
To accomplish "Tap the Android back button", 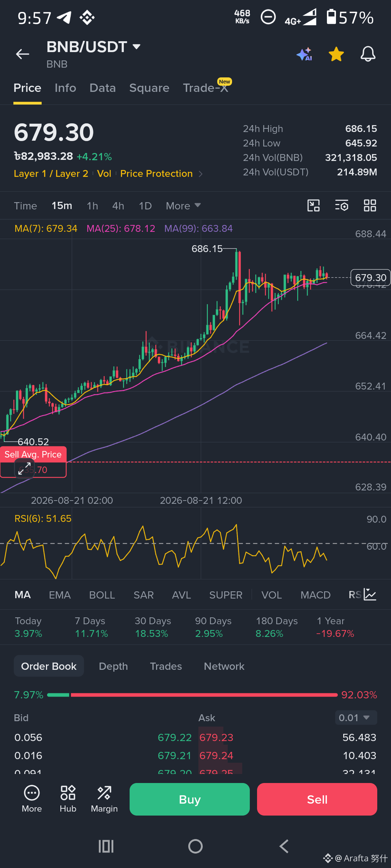I will point(284,846).
